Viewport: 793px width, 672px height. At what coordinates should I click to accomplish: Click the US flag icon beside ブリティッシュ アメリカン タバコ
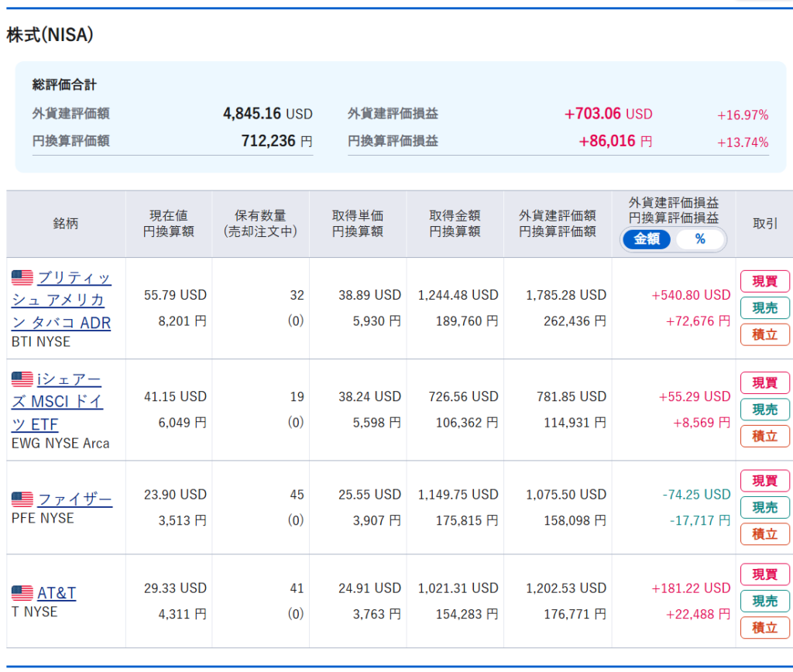pos(22,278)
